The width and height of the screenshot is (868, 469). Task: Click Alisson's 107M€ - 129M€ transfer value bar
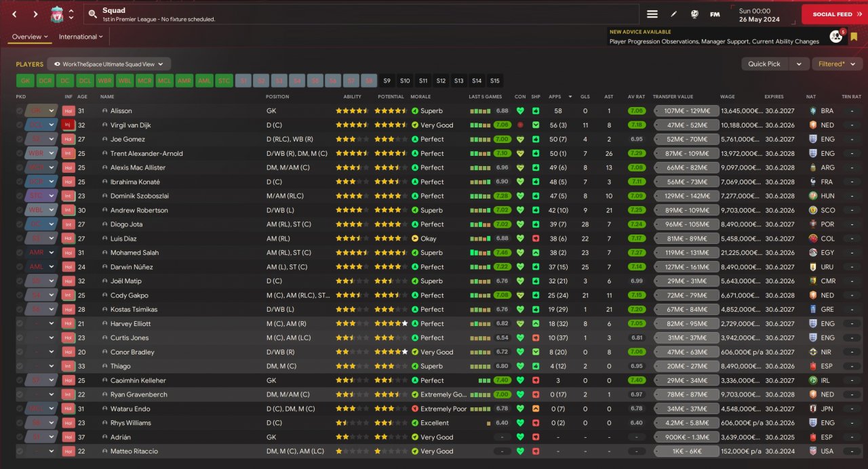(x=686, y=110)
